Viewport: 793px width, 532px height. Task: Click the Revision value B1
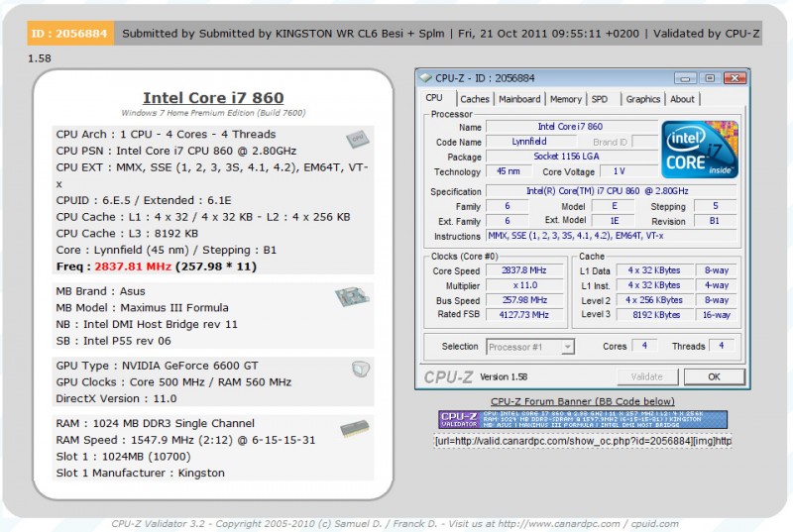tap(715, 221)
